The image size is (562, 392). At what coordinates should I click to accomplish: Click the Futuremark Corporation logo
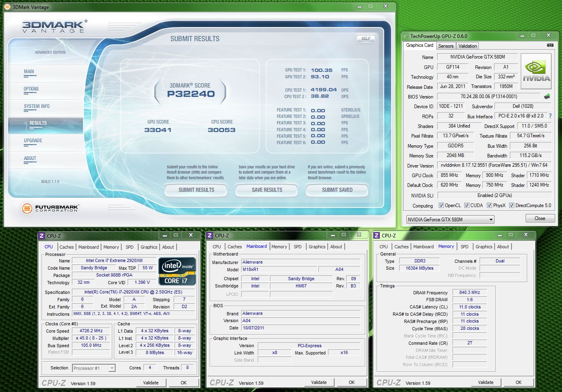(x=50, y=208)
